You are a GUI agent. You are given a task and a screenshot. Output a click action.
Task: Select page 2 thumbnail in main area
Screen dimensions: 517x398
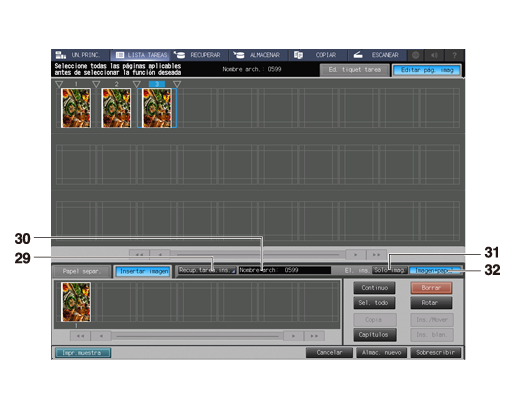(x=116, y=108)
